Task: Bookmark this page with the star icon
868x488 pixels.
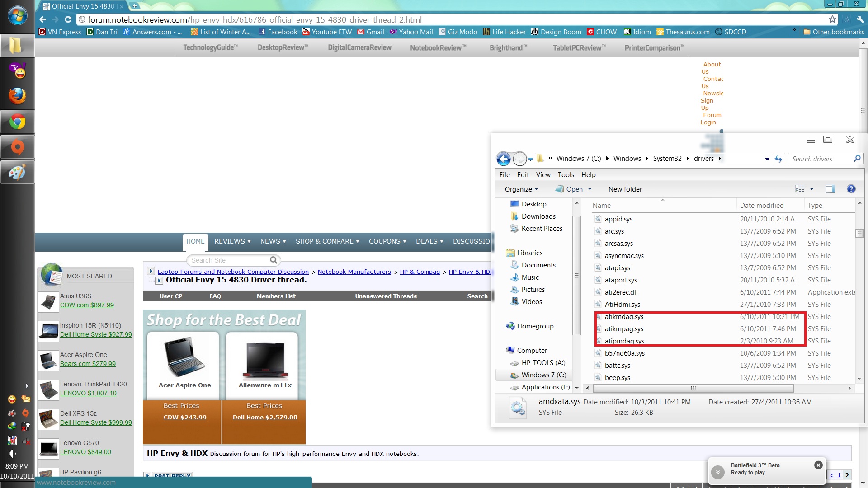Action: tap(832, 19)
